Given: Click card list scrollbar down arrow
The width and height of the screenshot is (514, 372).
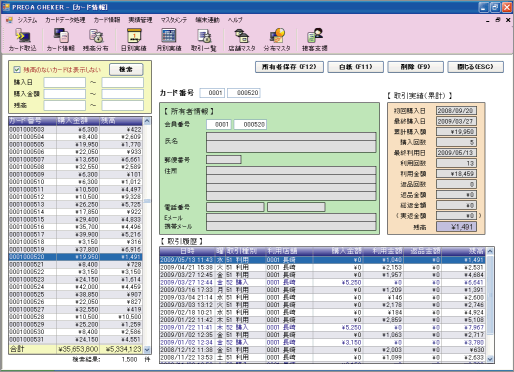Looking at the screenshot, I should coord(147,350).
